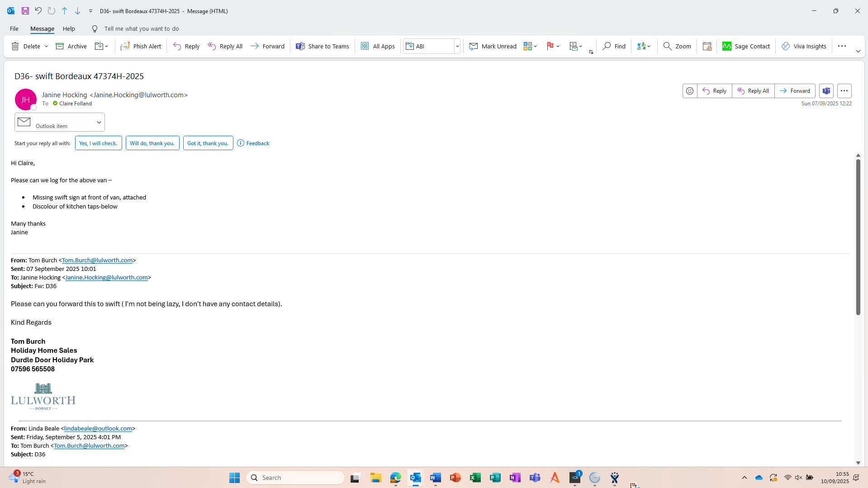
Task: Open the File menu tab
Action: click(x=14, y=28)
